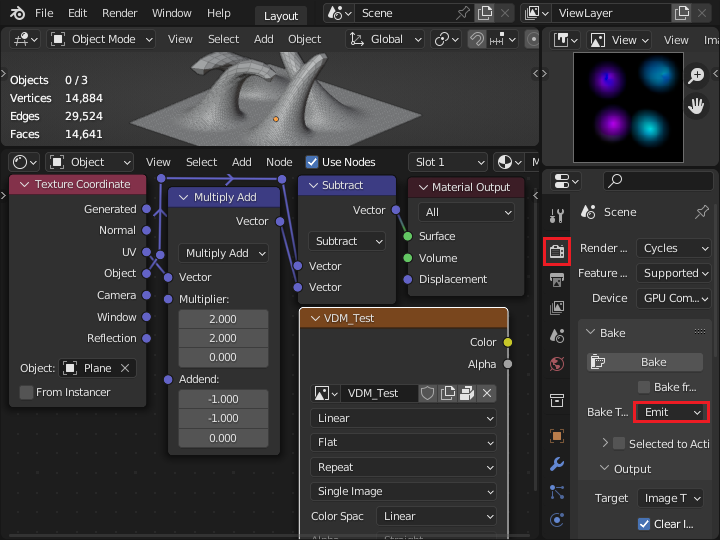Viewport: 720px width, 540px height.
Task: Open Global transform orientation dropdown
Action: (x=385, y=39)
